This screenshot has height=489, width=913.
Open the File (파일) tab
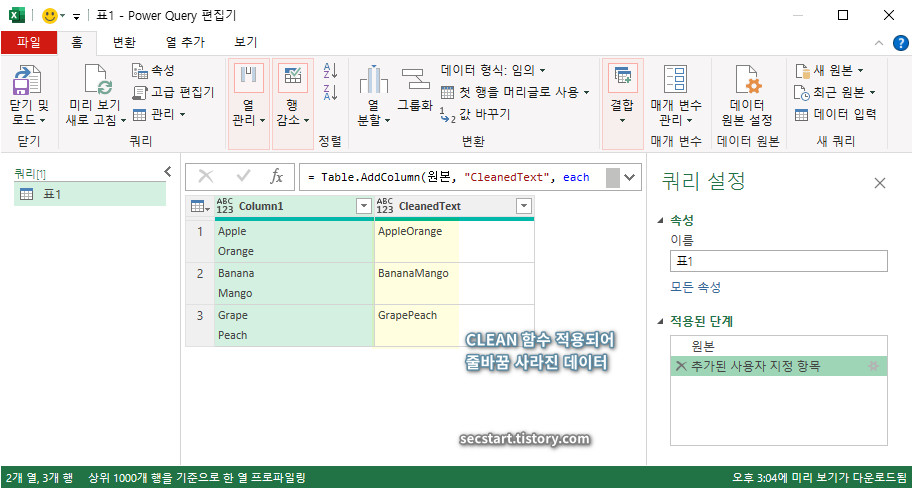pyautogui.click(x=29, y=42)
